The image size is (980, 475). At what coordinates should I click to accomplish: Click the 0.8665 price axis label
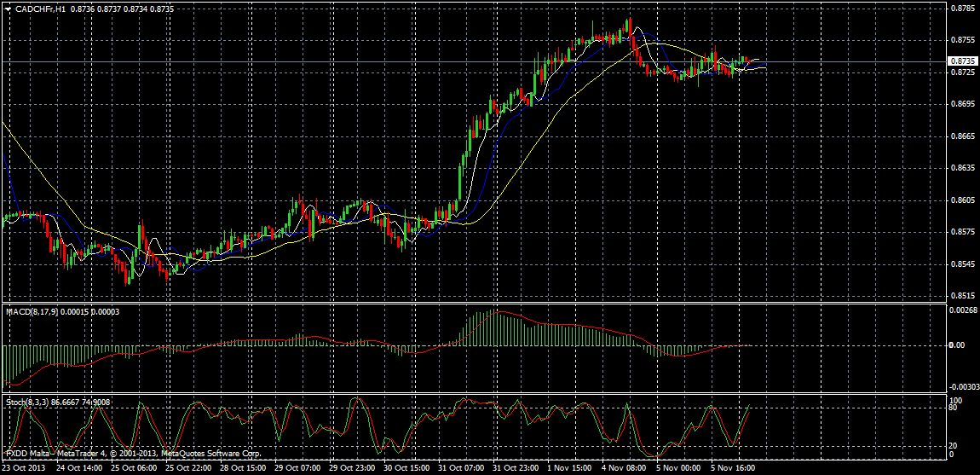click(x=961, y=136)
